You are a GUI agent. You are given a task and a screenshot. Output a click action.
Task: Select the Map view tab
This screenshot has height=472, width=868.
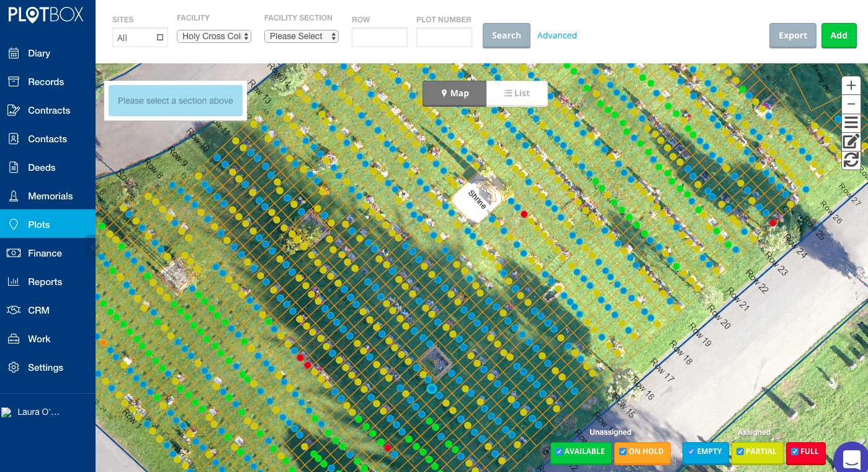tap(454, 93)
